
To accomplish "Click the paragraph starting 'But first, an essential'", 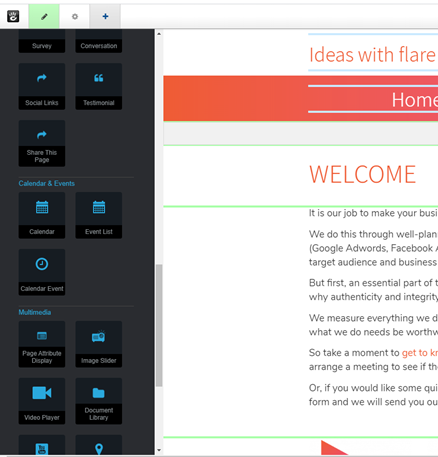I will click(373, 290).
